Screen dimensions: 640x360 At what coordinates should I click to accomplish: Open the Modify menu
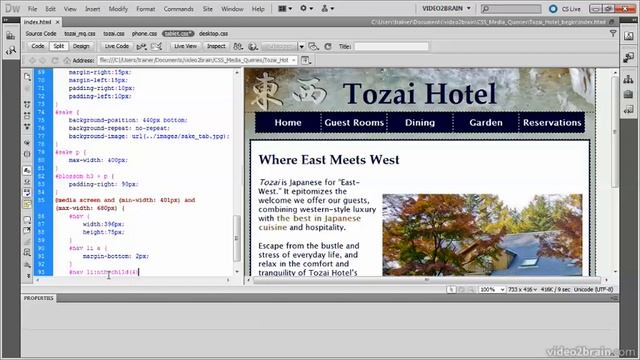point(118,9)
